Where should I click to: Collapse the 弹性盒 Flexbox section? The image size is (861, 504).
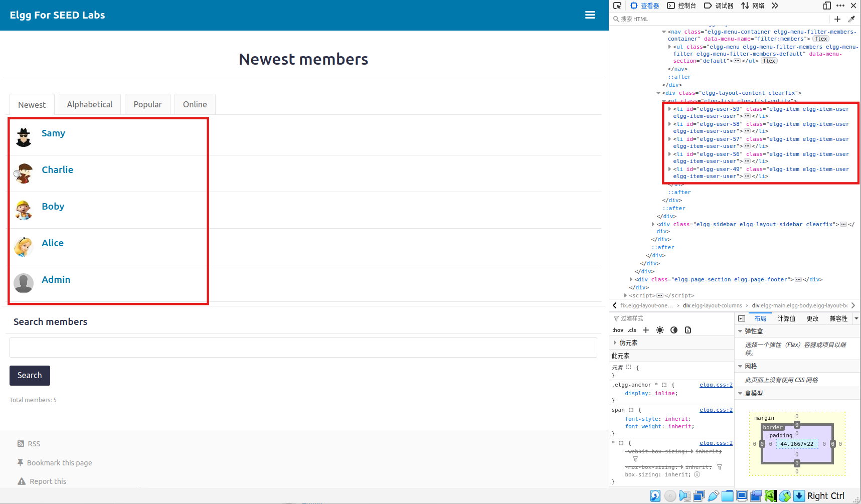[740, 331]
